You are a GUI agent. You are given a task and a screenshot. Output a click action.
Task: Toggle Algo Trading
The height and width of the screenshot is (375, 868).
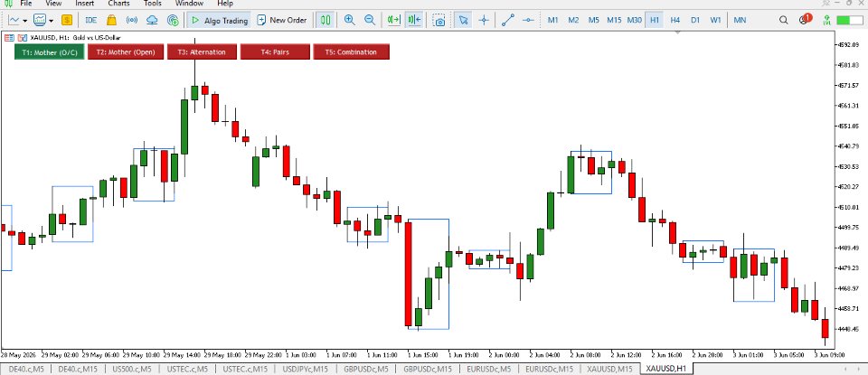coord(218,21)
